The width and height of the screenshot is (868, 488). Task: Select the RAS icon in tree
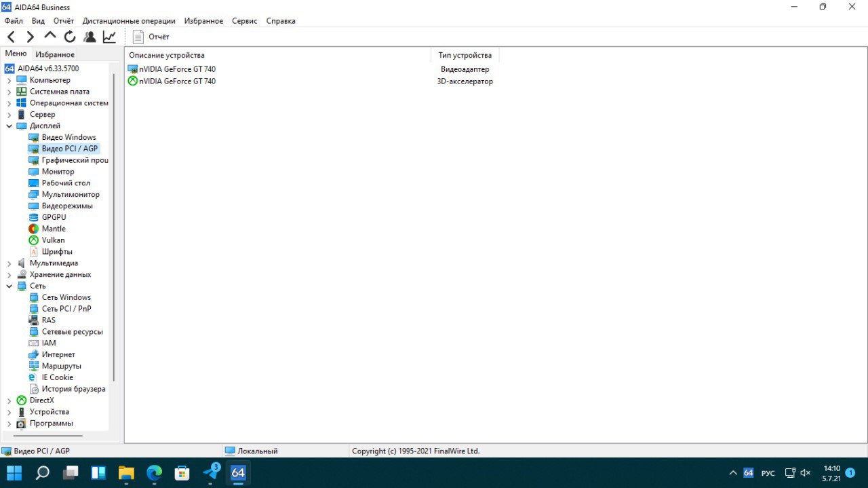(x=34, y=320)
